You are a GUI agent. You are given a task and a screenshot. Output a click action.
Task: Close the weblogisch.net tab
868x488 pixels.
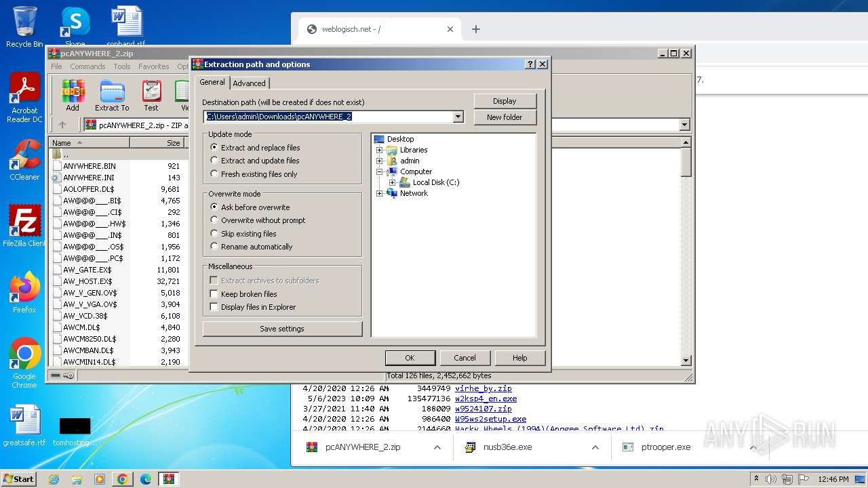point(450,29)
